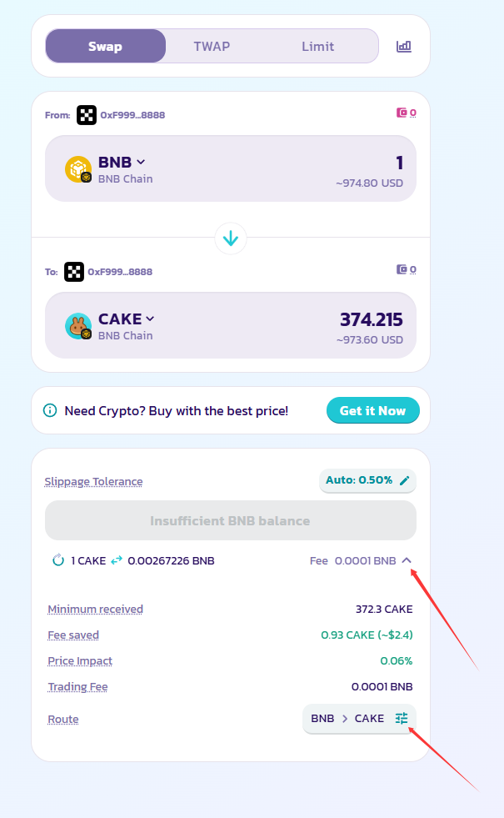Open the price chart icon
504x818 pixels.
(x=404, y=47)
